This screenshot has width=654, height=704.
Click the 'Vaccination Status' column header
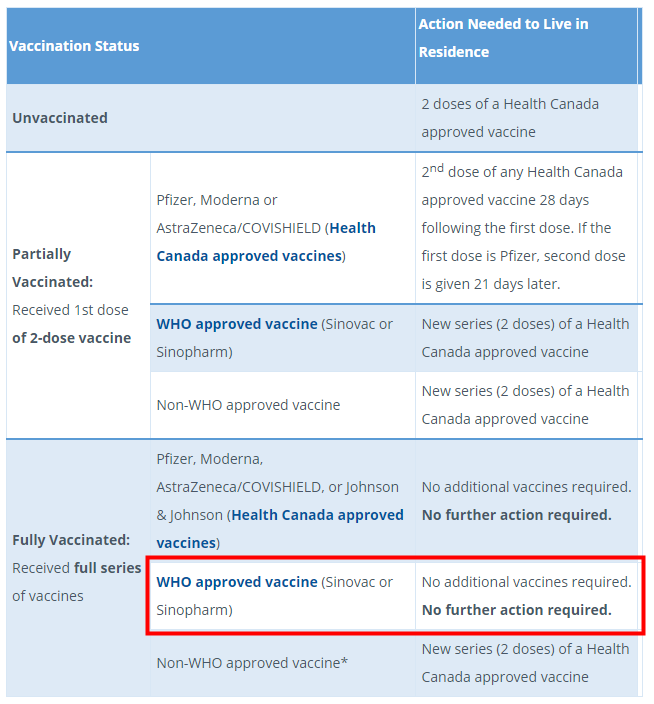coord(75,46)
